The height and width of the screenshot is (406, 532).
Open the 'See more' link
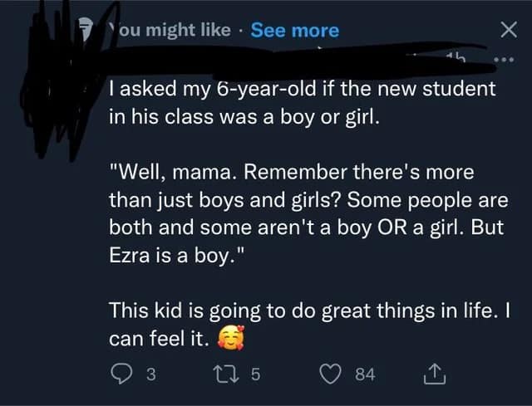pos(295,31)
